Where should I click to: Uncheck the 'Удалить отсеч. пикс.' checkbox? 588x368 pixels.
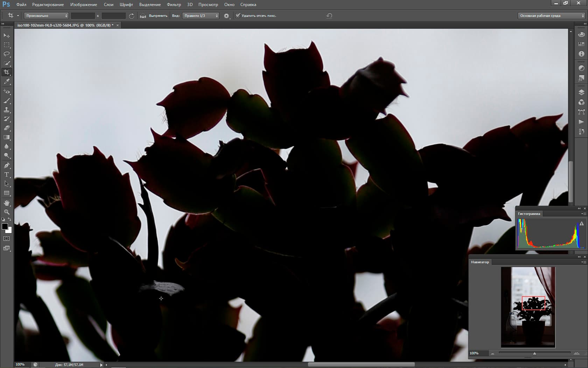point(238,16)
